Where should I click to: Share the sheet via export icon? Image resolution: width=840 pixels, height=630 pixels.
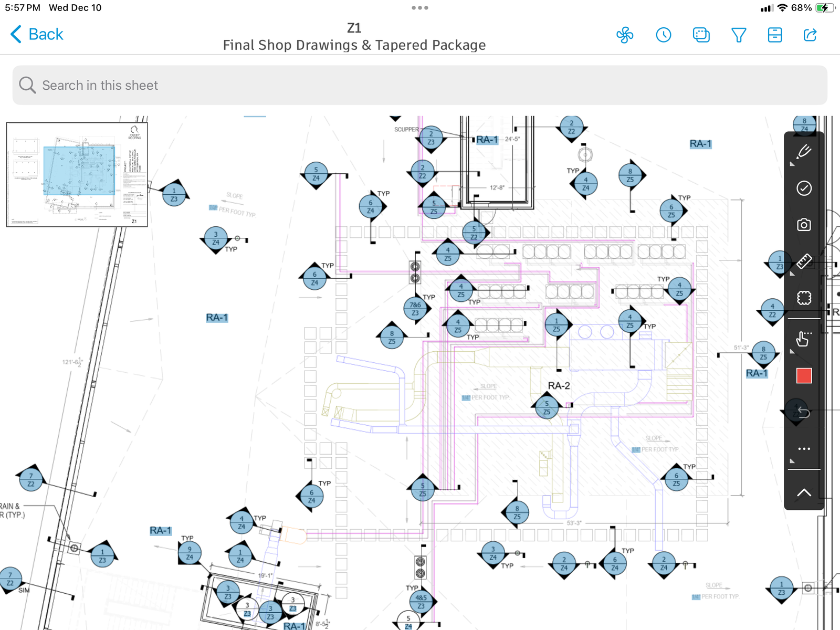click(810, 35)
